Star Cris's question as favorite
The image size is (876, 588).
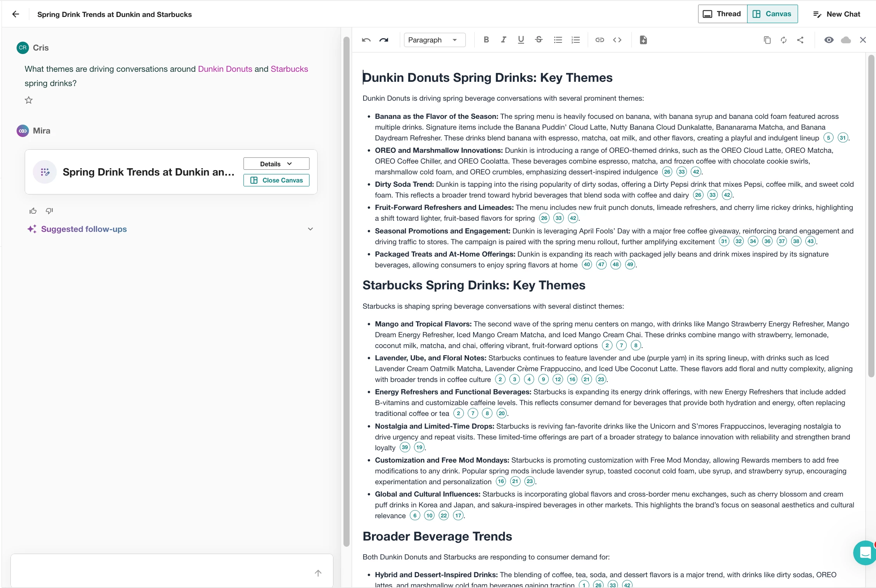click(29, 100)
